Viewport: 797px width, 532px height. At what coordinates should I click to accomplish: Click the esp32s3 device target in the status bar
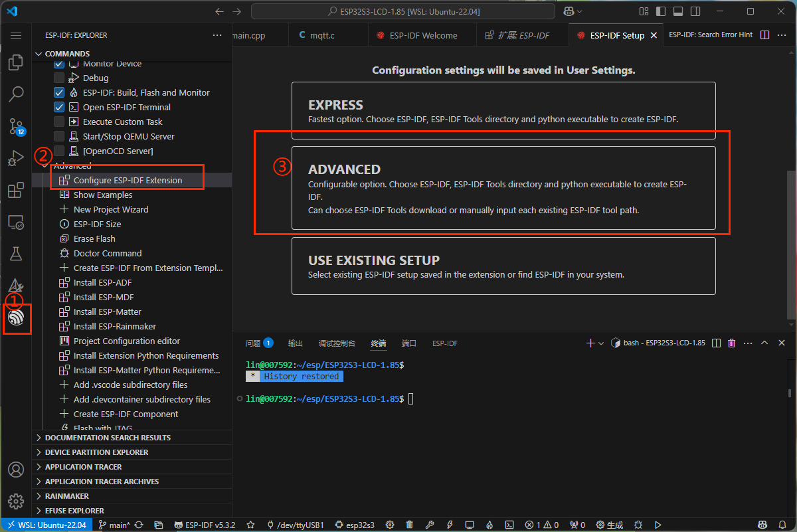(x=355, y=524)
